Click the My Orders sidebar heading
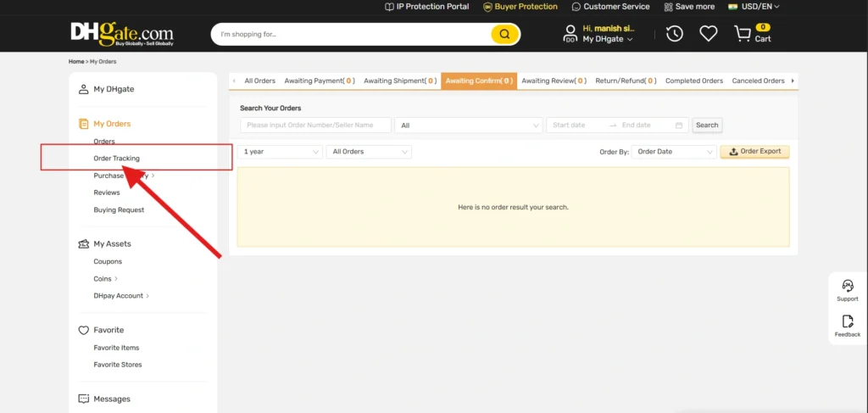Viewport: 868px width, 413px height. pyautogui.click(x=112, y=124)
